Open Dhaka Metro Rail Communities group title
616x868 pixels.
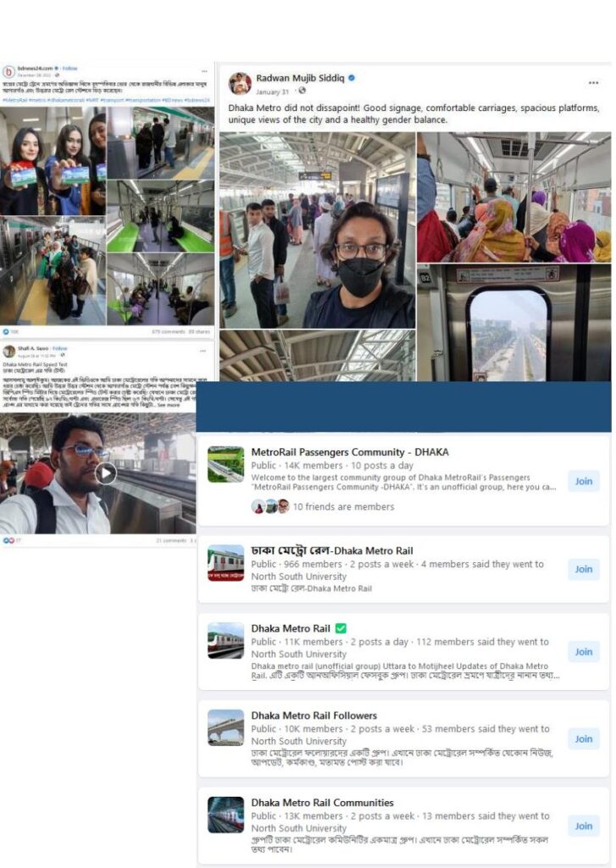click(322, 802)
